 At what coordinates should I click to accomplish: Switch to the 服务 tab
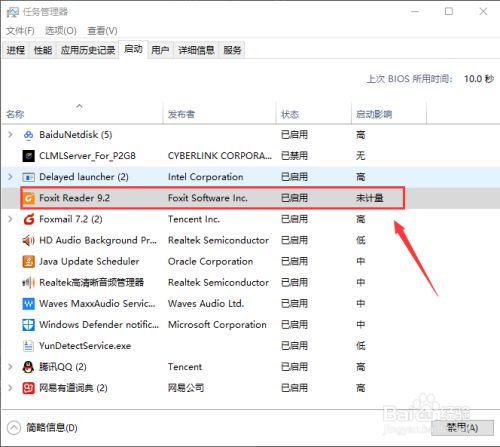coord(232,50)
